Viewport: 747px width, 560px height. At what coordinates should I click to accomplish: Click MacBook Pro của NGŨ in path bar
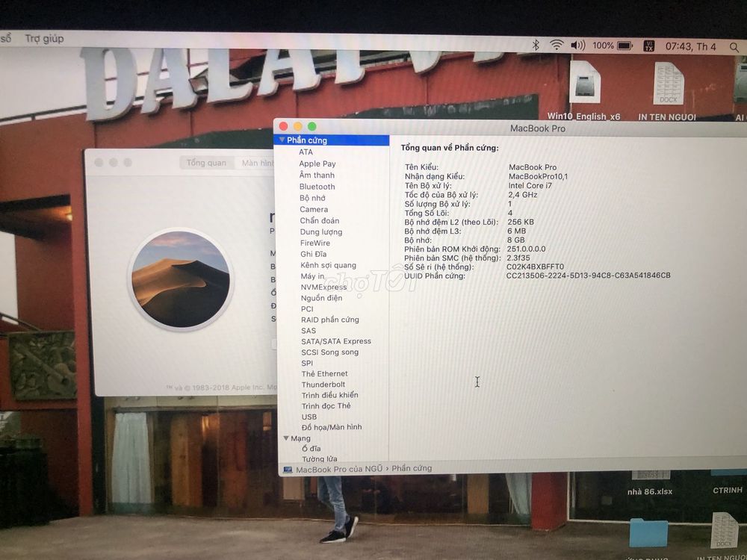coord(339,469)
